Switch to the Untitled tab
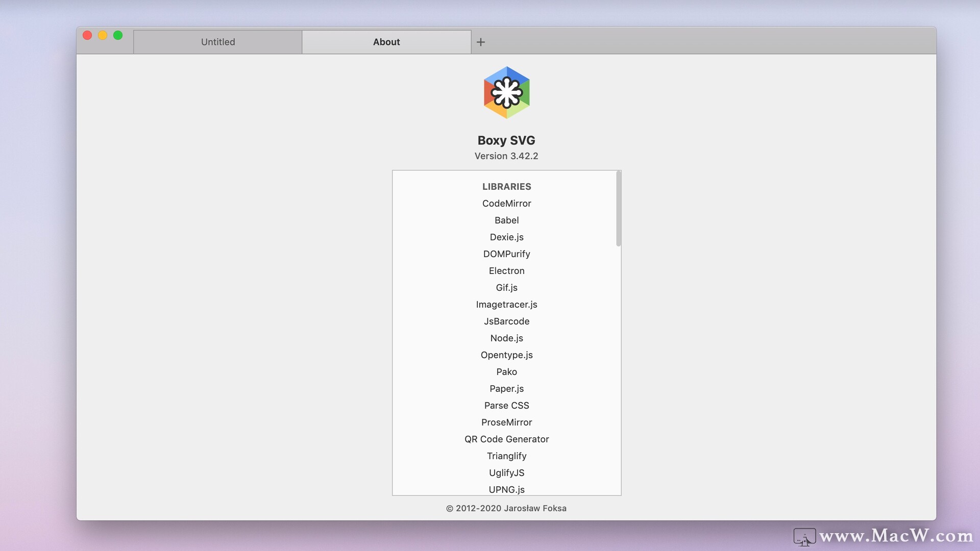The image size is (980, 551). click(x=218, y=42)
